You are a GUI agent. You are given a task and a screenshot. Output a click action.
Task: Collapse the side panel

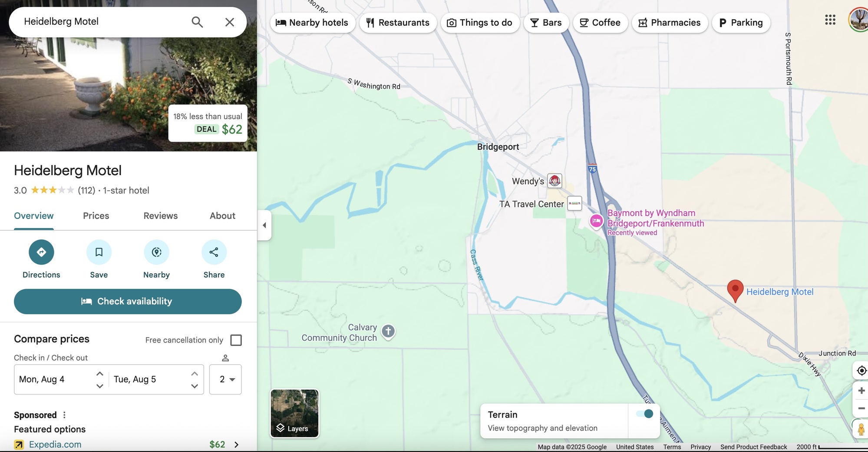(x=264, y=225)
